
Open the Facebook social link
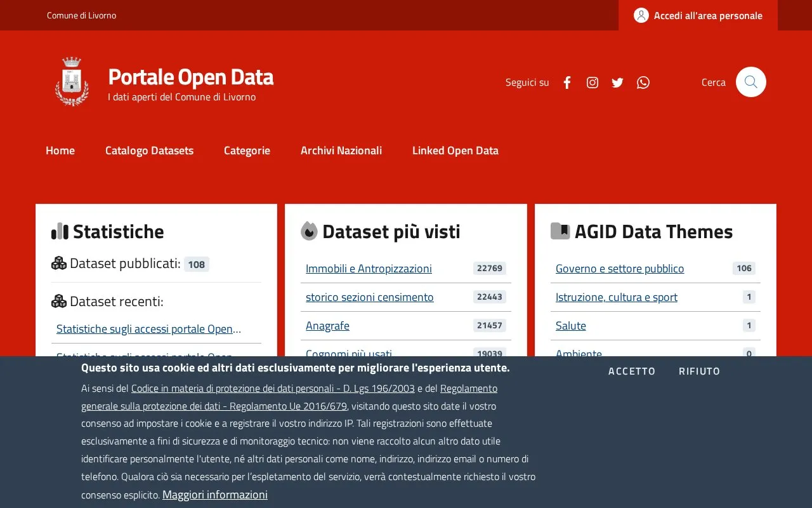point(567,83)
